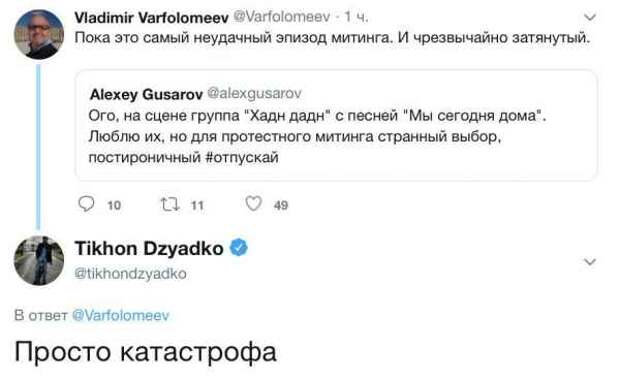Click the @alexgusarov handle in the quoted tweet

point(254,93)
